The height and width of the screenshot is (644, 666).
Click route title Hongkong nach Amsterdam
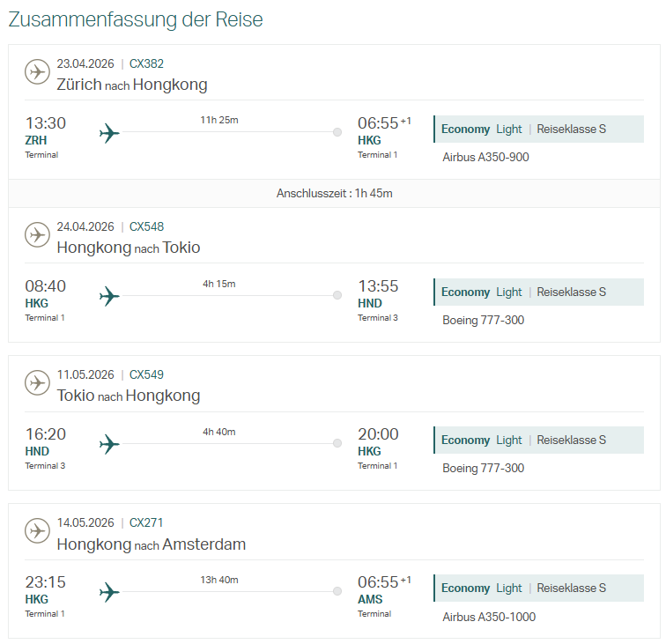click(152, 544)
